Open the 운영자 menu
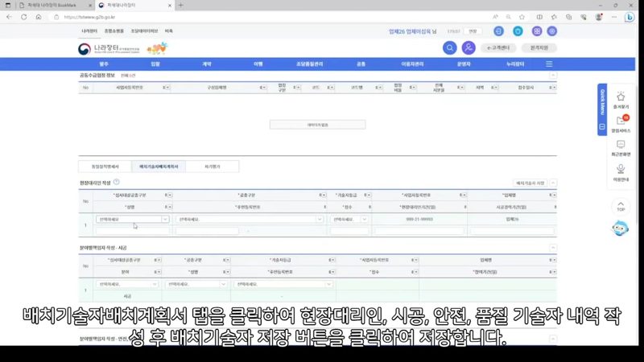Screen dimensions: 644x362 [464, 64]
